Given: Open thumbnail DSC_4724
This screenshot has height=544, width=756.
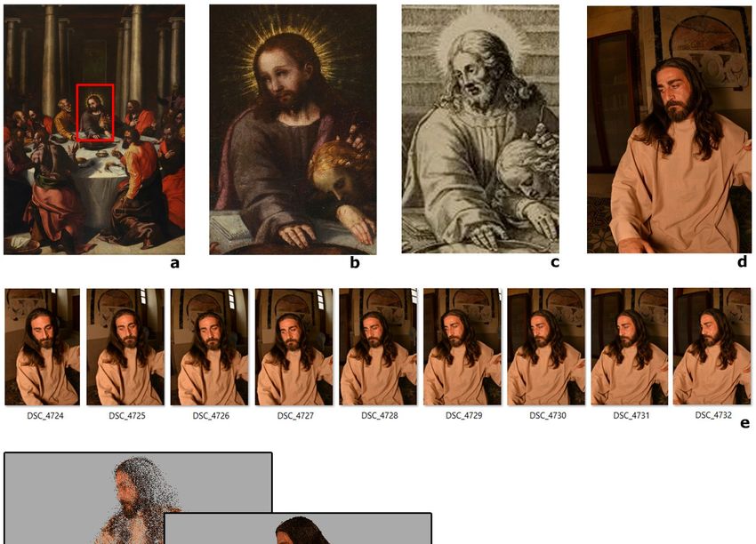Looking at the screenshot, I should pos(43,347).
